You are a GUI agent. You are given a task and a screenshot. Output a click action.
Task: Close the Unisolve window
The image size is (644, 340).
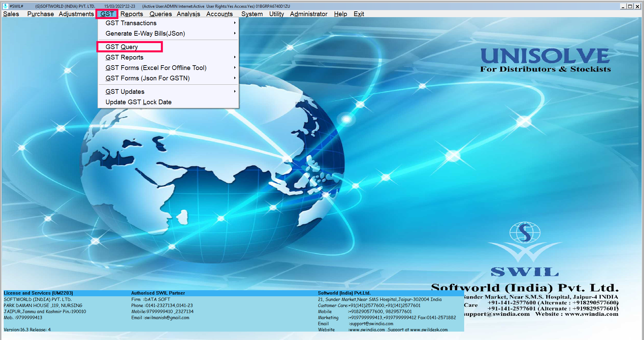637,6
